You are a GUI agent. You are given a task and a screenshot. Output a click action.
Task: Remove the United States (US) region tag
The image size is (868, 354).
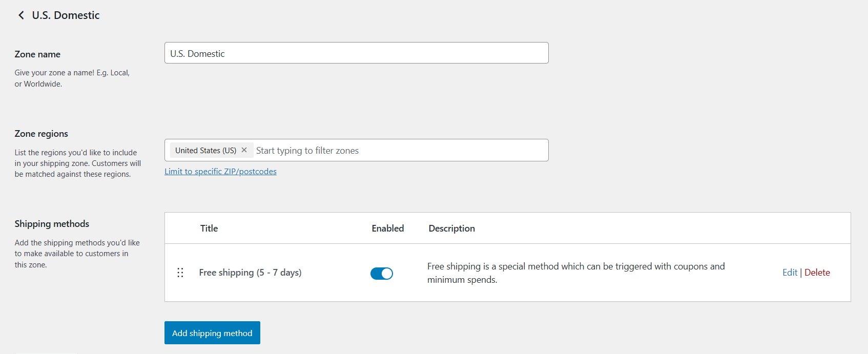[x=244, y=150]
